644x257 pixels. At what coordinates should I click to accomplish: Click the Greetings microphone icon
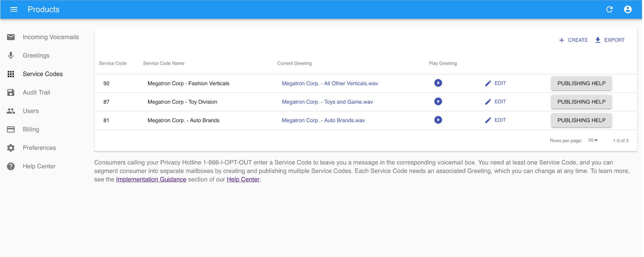click(11, 55)
